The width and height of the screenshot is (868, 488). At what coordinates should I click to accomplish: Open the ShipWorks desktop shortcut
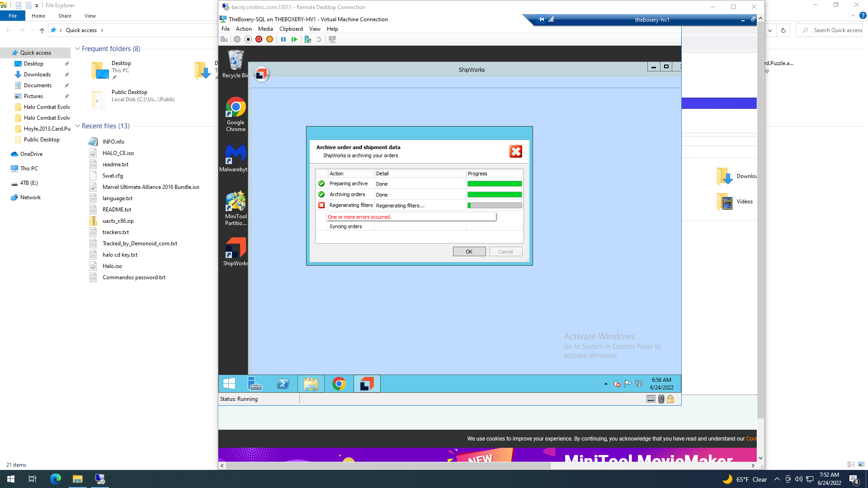[236, 251]
